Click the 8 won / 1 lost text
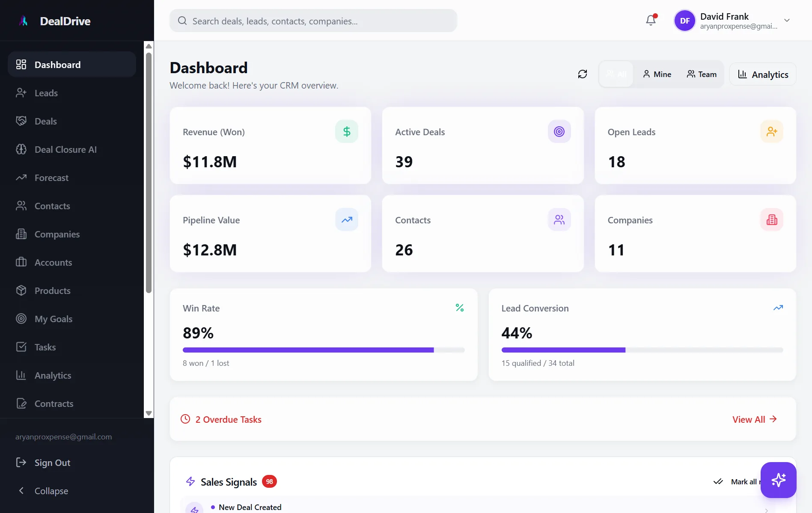Screen dimensions: 812x513 [x=205, y=363]
